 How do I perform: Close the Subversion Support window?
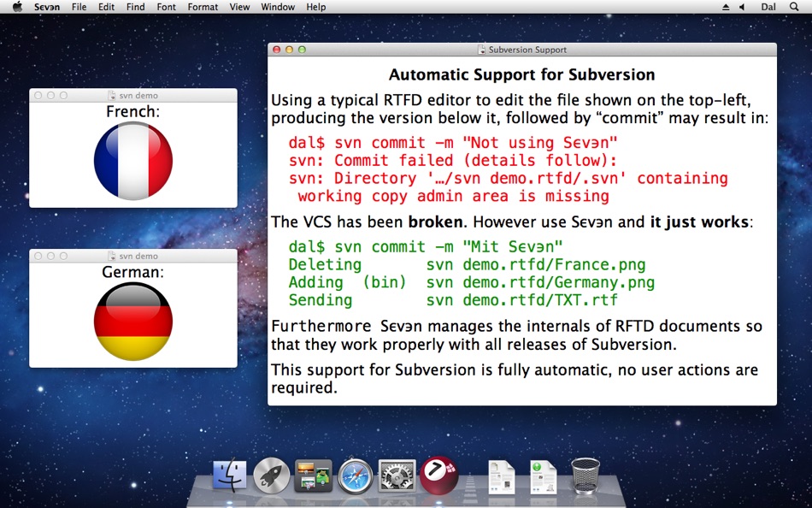[277, 50]
